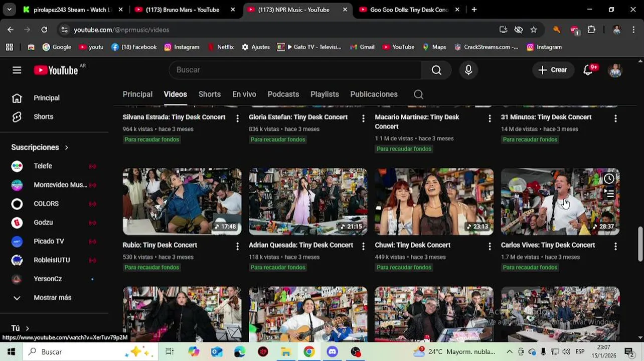The width and height of the screenshot is (644, 361).
Task: Play the Chuwi Tiny Desk thumbnail
Action: click(434, 202)
